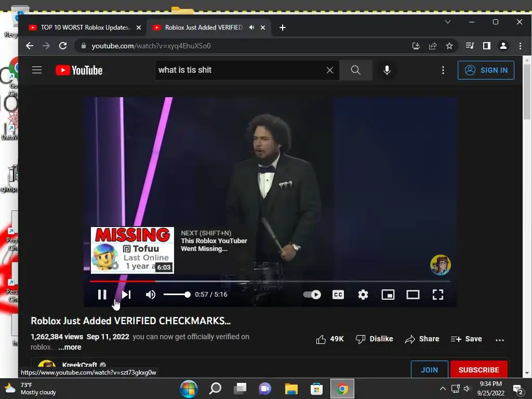The width and height of the screenshot is (532, 399).
Task: Save the video to a playlist
Action: pos(467,339)
